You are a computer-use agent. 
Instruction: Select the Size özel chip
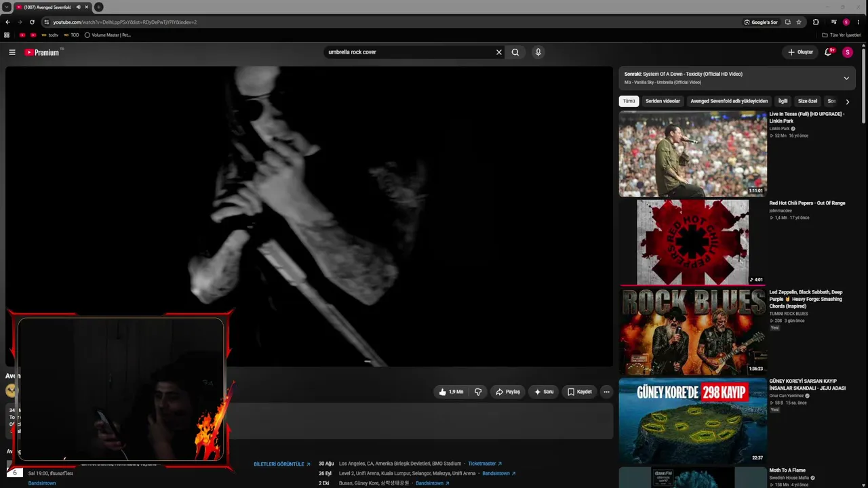tap(808, 101)
